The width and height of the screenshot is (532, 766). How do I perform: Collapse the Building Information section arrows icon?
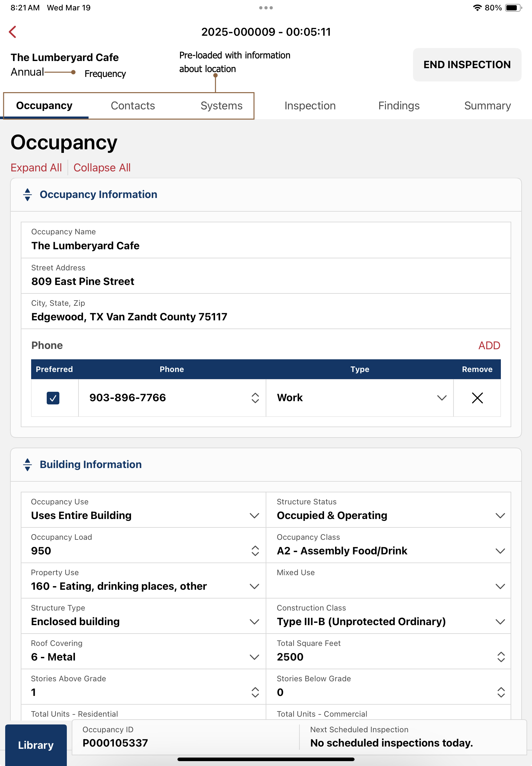click(x=28, y=464)
